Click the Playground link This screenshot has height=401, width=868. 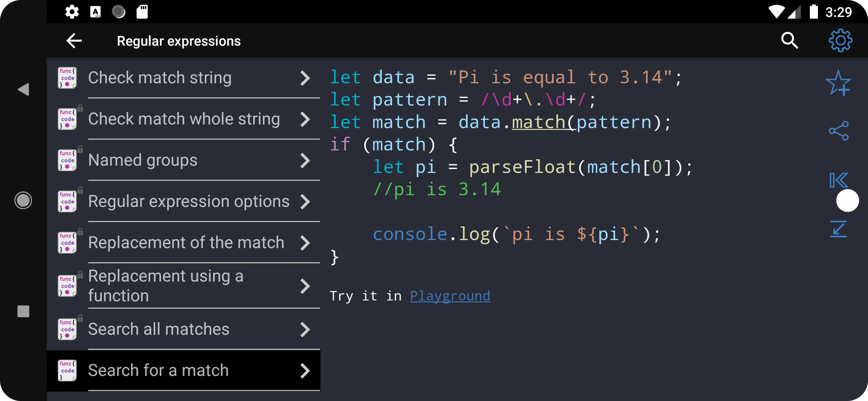[x=450, y=295]
